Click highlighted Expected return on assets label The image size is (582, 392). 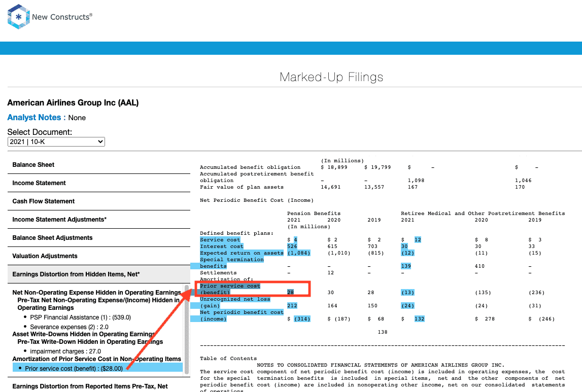click(242, 253)
